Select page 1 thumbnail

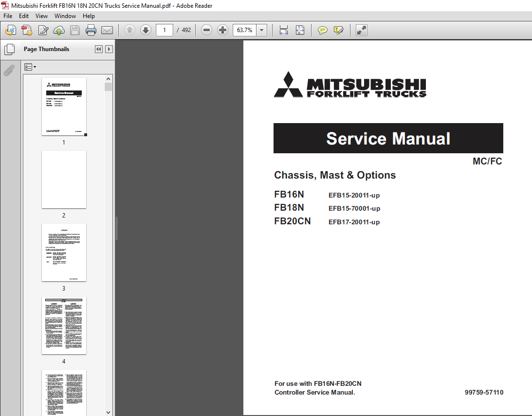[x=64, y=107]
